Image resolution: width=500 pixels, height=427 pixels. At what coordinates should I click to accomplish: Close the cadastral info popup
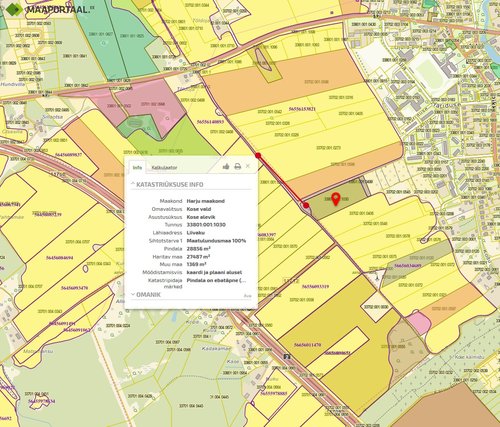pyautogui.click(x=248, y=166)
